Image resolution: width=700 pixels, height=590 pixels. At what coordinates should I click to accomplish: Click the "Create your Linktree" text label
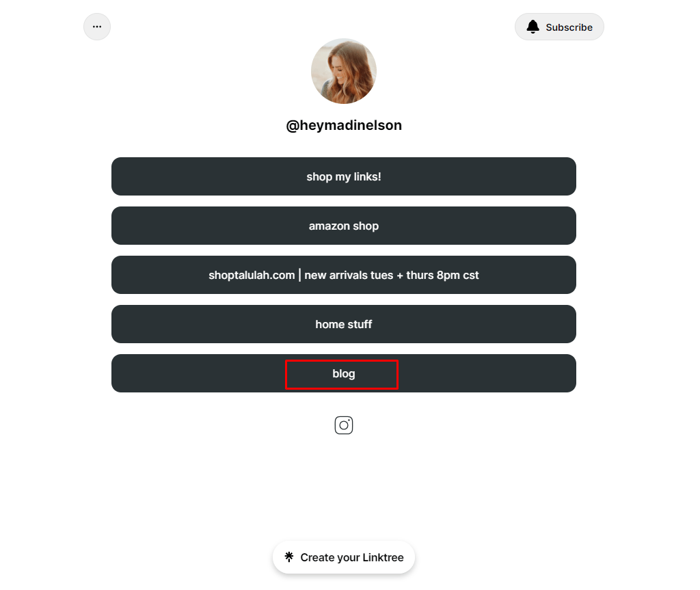352,557
